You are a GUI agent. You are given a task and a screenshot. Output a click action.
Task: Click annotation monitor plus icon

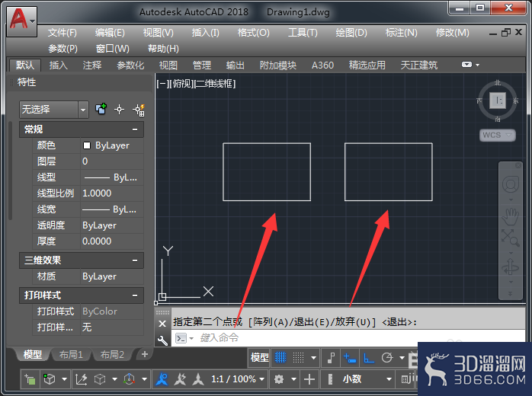click(309, 379)
